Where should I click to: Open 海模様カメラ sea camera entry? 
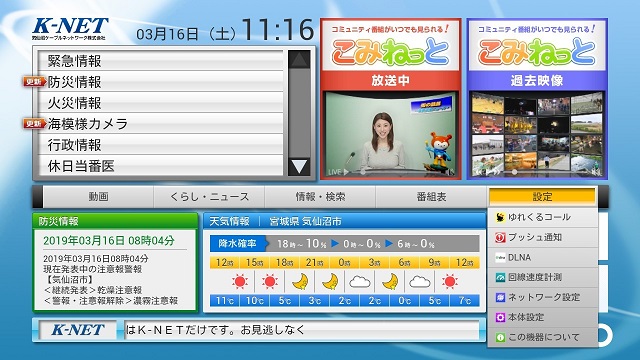coord(160,124)
